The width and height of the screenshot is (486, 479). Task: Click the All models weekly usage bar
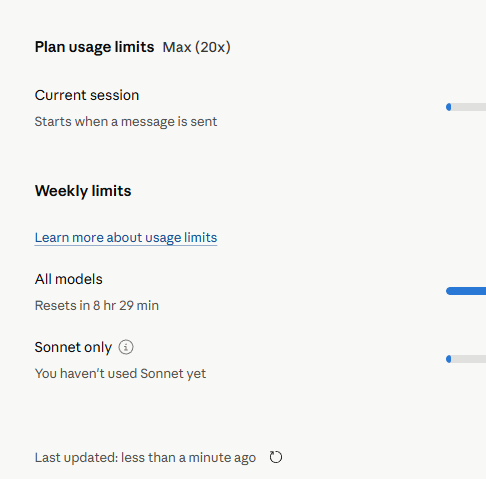(x=466, y=291)
